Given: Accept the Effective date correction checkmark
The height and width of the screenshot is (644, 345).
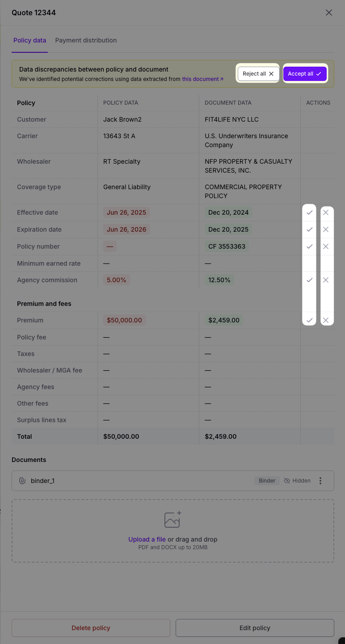Looking at the screenshot, I should [x=309, y=212].
